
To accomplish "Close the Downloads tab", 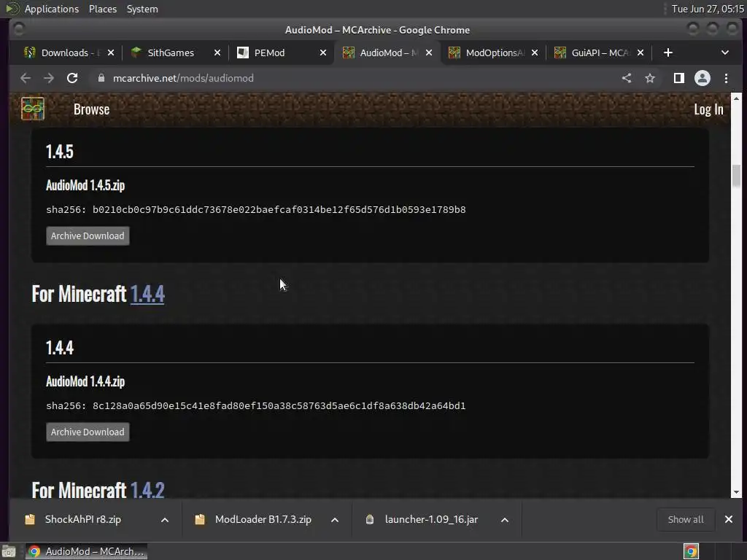I will (111, 52).
